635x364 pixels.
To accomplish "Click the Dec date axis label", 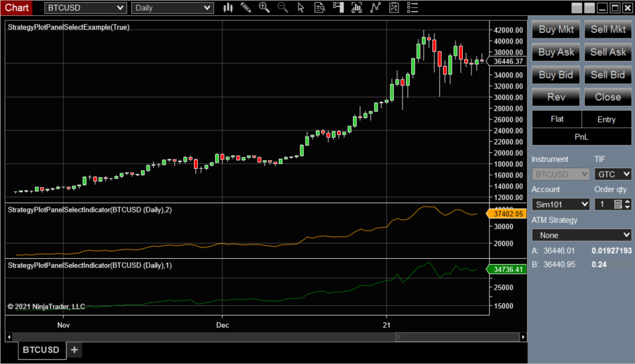I will [222, 325].
